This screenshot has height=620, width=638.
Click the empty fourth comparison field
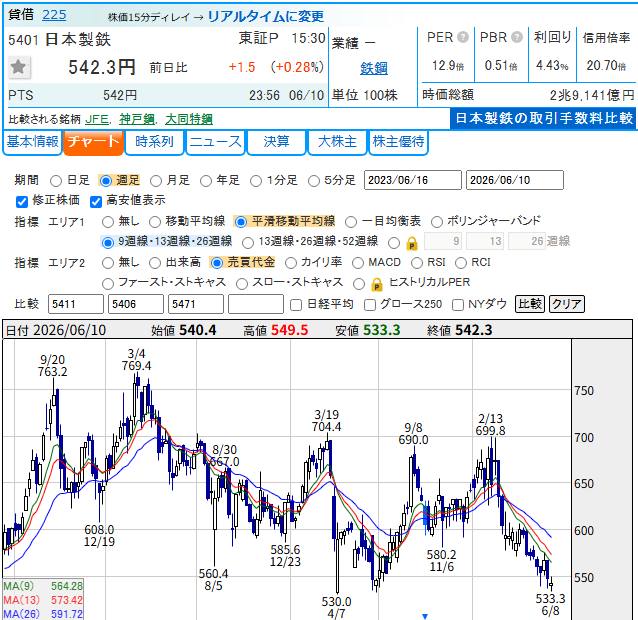pyautogui.click(x=256, y=304)
